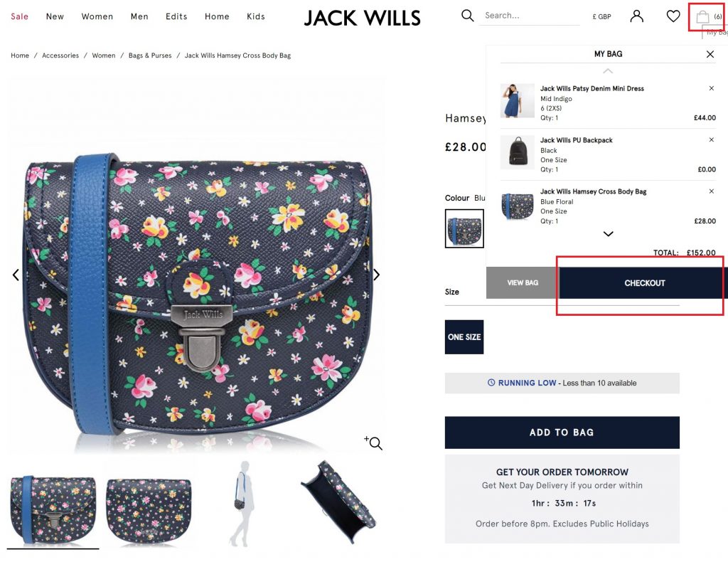The height and width of the screenshot is (562, 728).
Task: Click the shopping bag icon
Action: pyautogui.click(x=702, y=17)
